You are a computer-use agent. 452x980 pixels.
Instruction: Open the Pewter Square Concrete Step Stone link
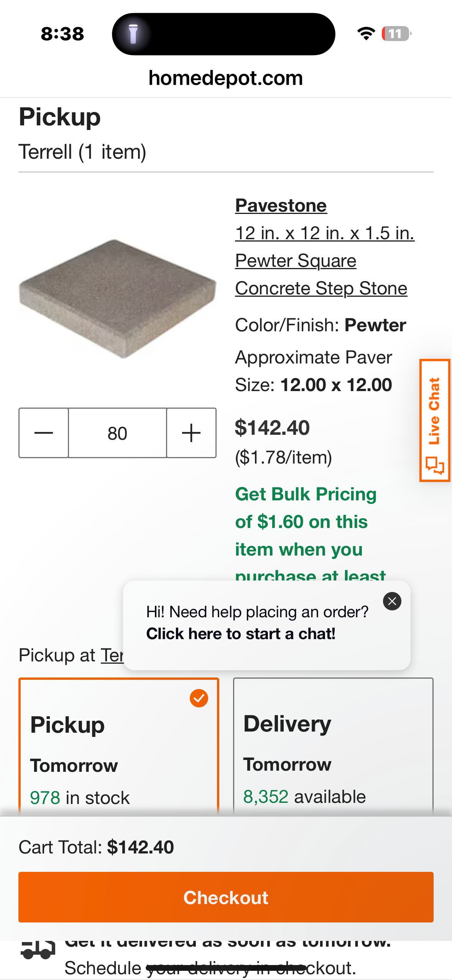click(x=325, y=261)
